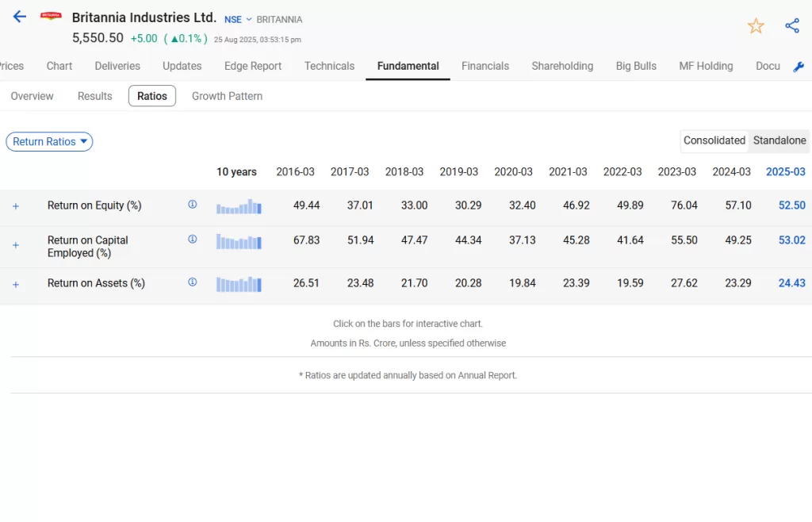Switch to the Overview sub-tab

tap(32, 96)
